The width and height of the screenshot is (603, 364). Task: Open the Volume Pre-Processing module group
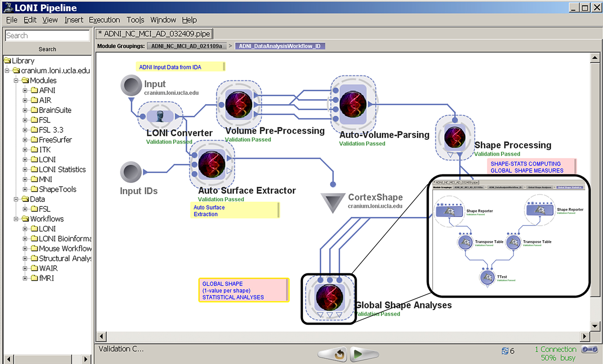click(239, 105)
